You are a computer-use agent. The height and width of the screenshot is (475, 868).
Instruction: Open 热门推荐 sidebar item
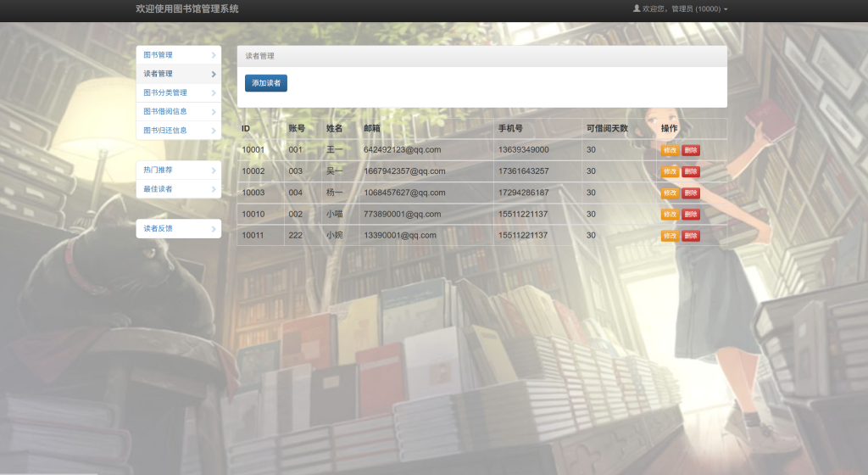[x=178, y=170]
